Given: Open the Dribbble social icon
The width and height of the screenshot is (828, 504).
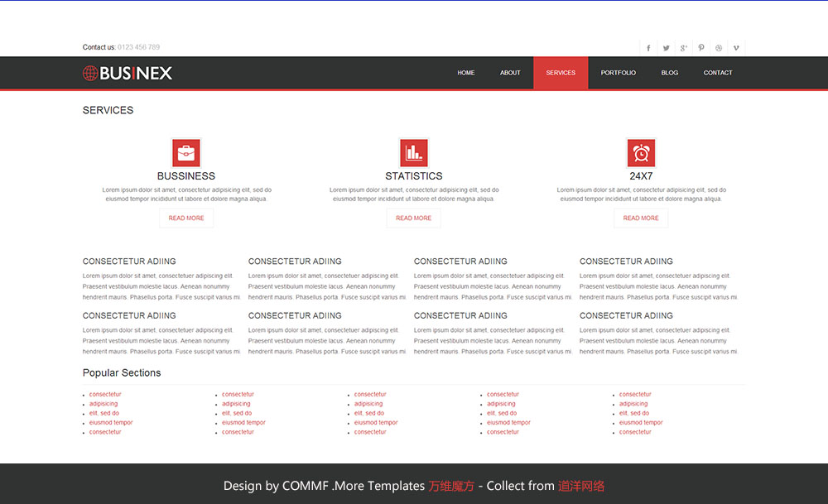Looking at the screenshot, I should pyautogui.click(x=719, y=48).
